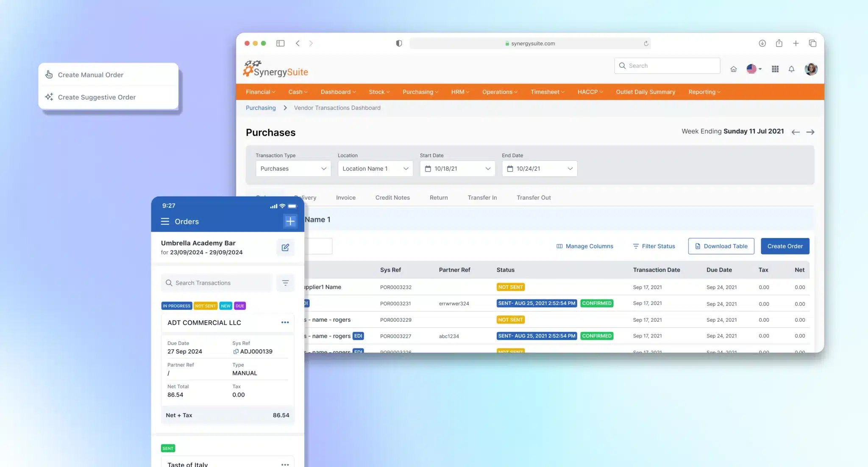Open filter icon beside Search Transactions
The image size is (868, 467).
click(x=285, y=283)
